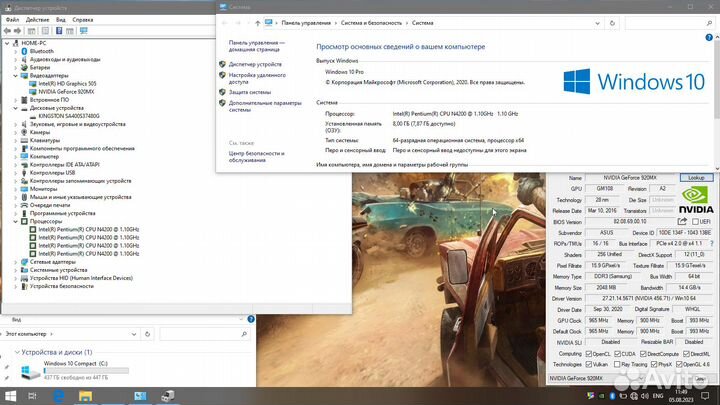Select Intel(R) HD Graphics 505 adapter
720x405 pixels.
pyautogui.click(x=67, y=84)
